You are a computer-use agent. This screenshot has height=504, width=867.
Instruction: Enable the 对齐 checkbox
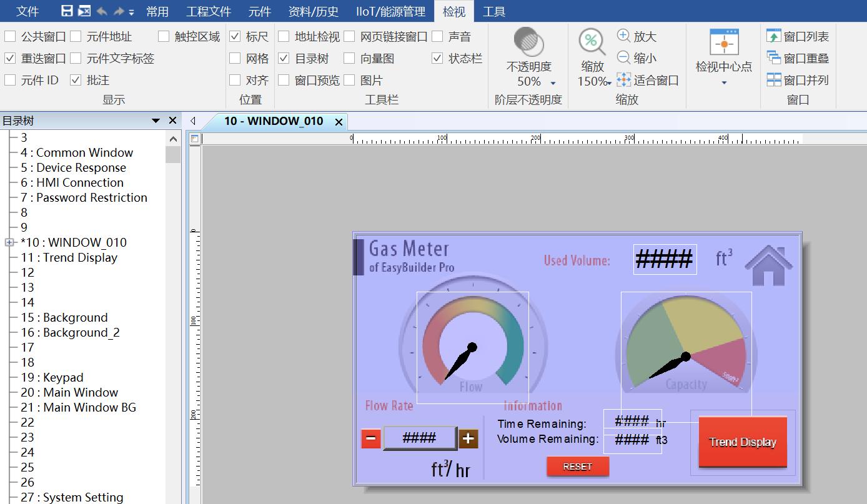pyautogui.click(x=235, y=80)
